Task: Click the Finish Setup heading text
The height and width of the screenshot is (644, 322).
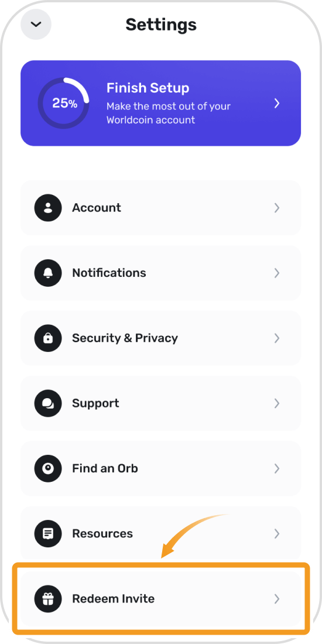Action: coord(148,88)
